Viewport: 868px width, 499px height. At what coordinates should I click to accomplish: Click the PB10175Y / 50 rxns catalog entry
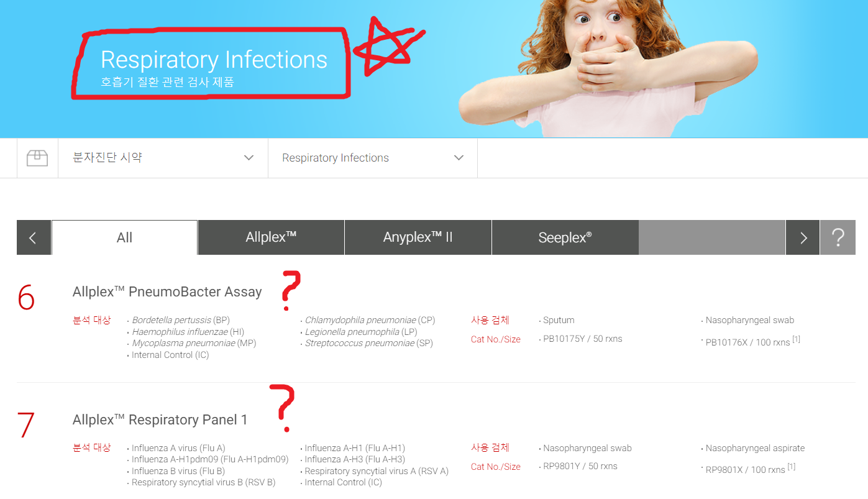[582, 339]
